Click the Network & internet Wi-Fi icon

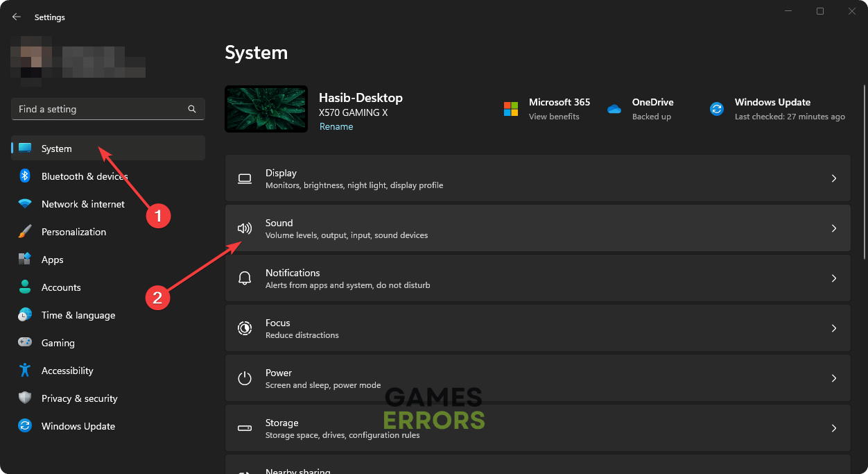(25, 204)
